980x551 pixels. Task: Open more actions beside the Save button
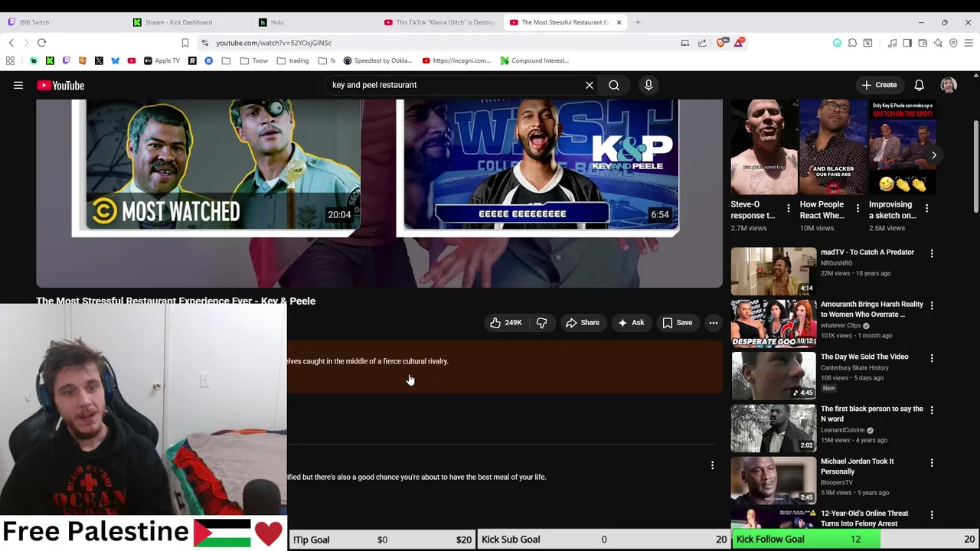pos(713,322)
